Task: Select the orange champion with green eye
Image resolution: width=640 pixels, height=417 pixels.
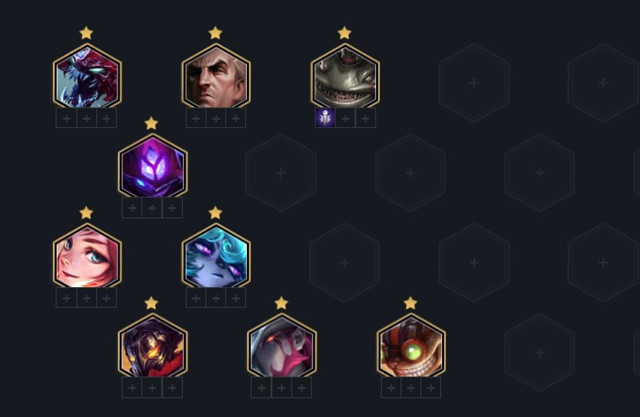Action: 411,347
